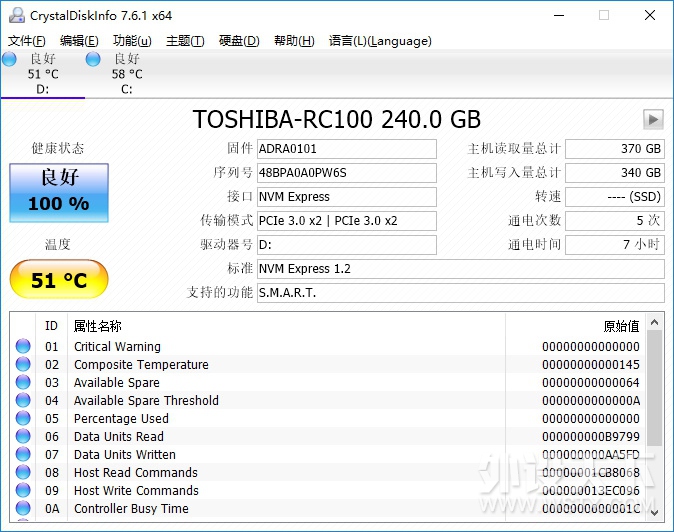Select the Available Spare Threshold attribute name
Screen dimensions: 674x532
tap(146, 401)
